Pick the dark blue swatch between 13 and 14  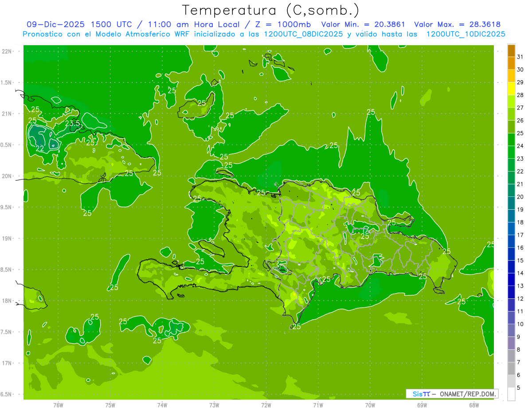coord(511,280)
